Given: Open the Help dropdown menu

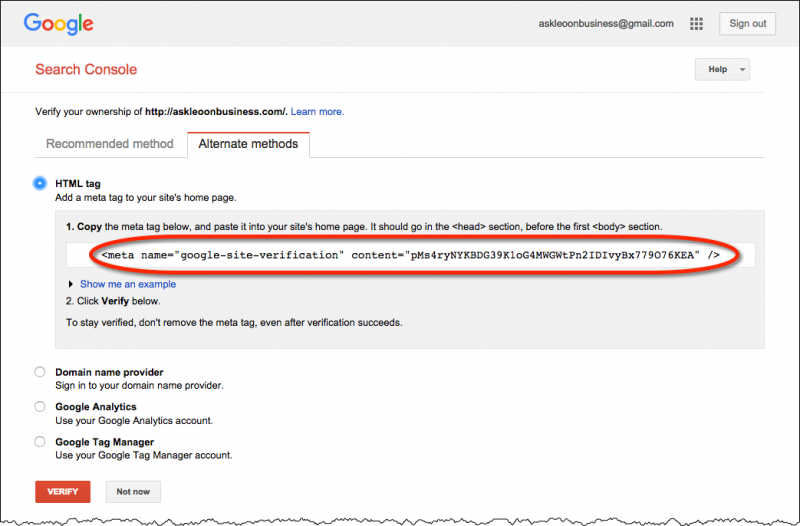Looking at the screenshot, I should (722, 69).
